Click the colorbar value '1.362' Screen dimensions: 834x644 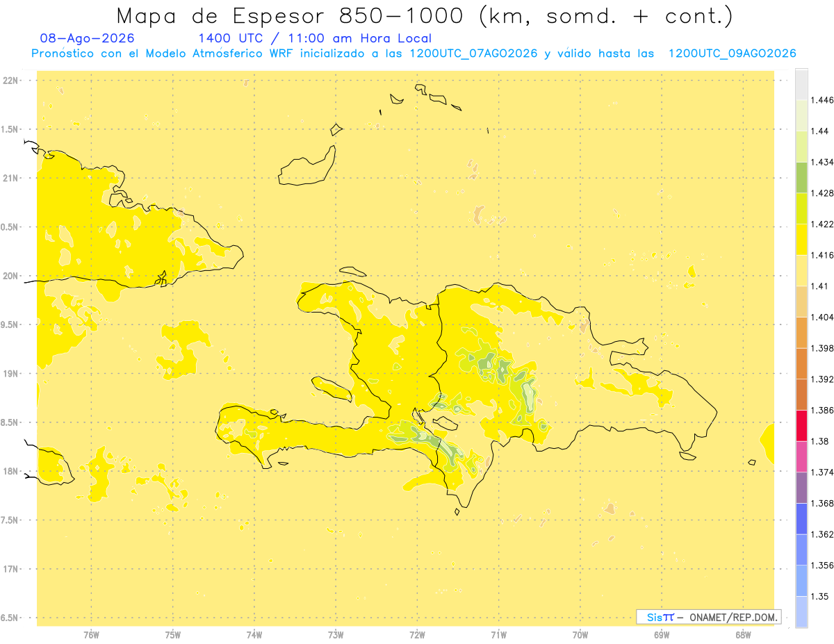[x=822, y=534]
